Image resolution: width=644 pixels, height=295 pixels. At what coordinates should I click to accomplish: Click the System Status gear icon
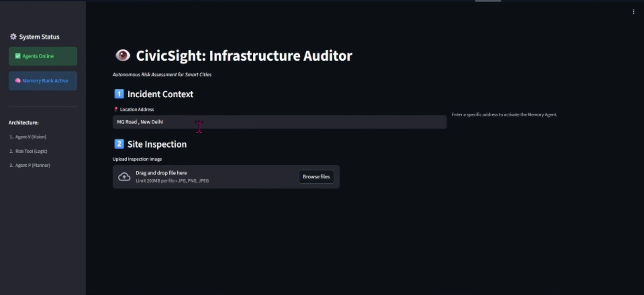point(13,37)
